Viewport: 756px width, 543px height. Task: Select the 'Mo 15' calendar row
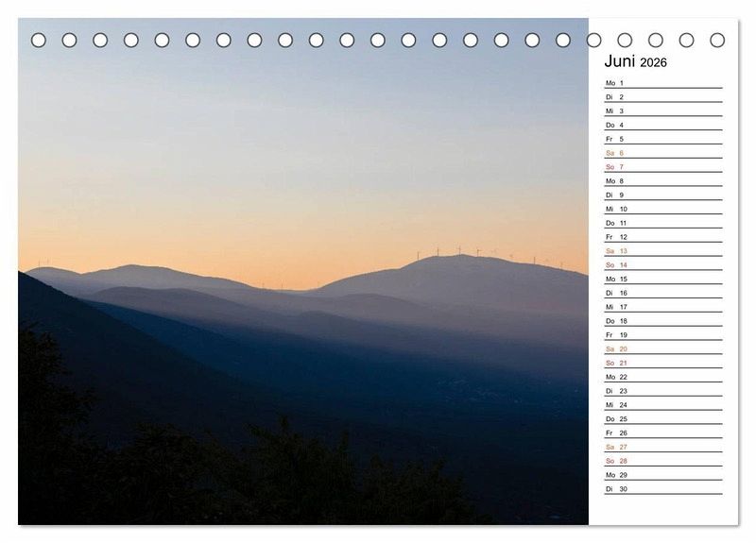(663, 279)
